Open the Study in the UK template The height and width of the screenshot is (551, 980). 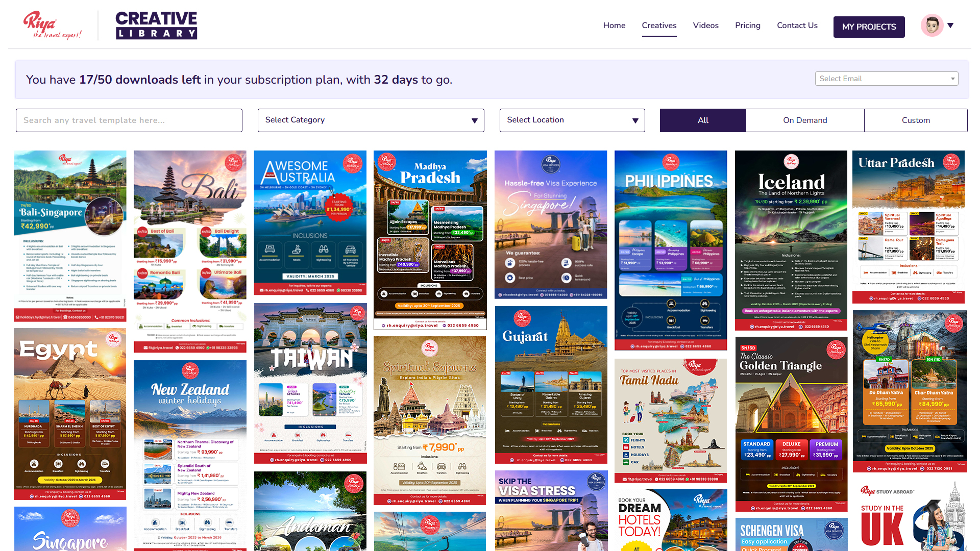tap(910, 516)
